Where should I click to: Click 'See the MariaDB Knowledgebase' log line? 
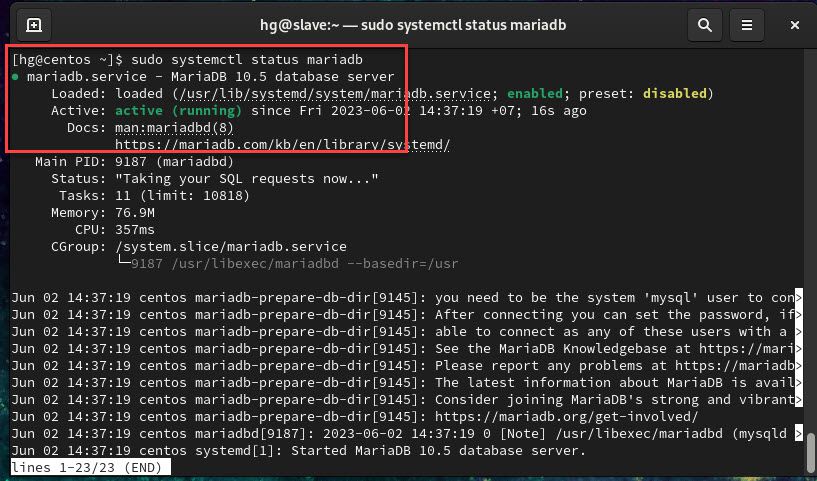[x=406, y=349]
